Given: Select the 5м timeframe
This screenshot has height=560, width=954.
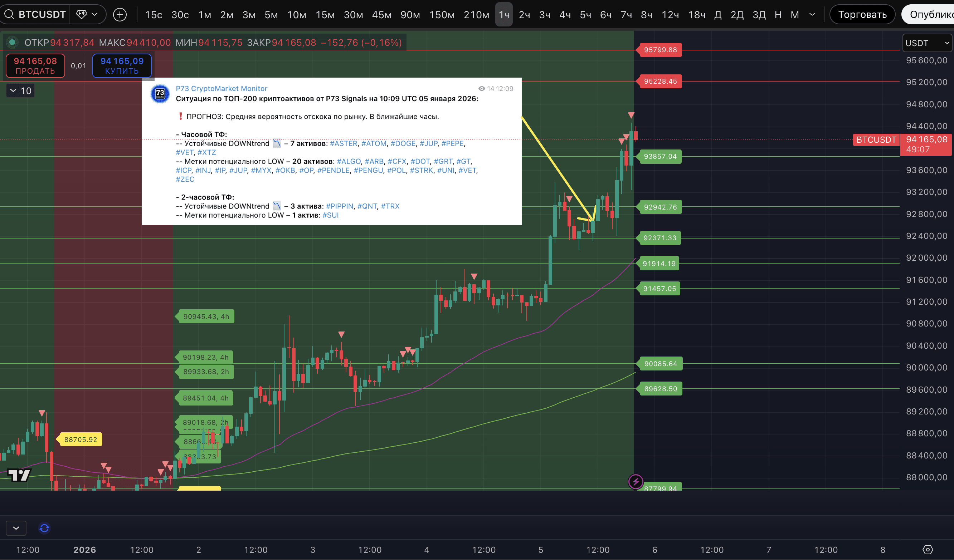Looking at the screenshot, I should 271,14.
